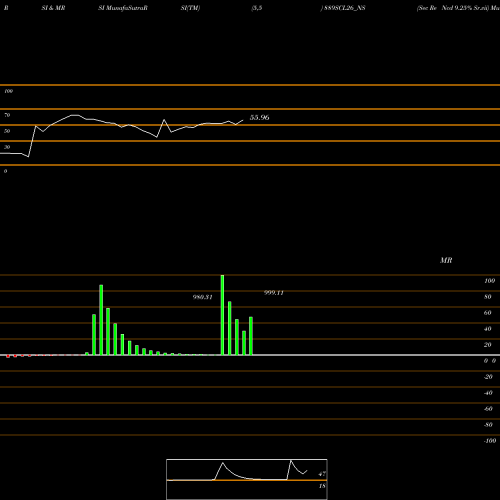Click the MR axis label '-60'
The height and width of the screenshot is (500, 500).
click(488, 409)
